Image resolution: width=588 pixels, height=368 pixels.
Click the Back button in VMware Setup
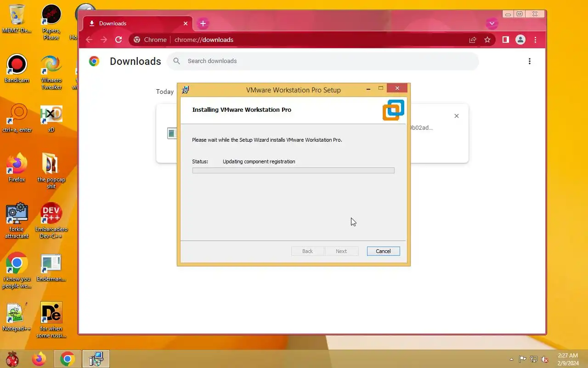click(x=307, y=251)
